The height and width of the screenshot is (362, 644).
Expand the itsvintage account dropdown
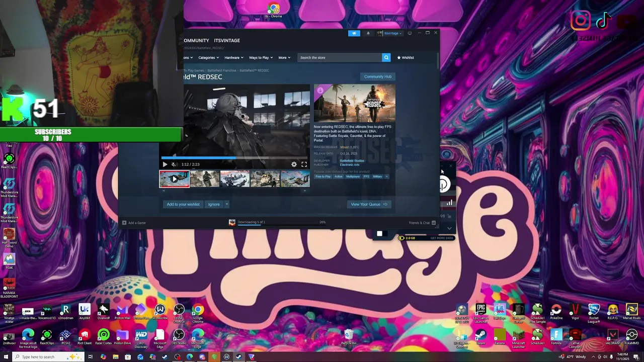[x=390, y=33]
